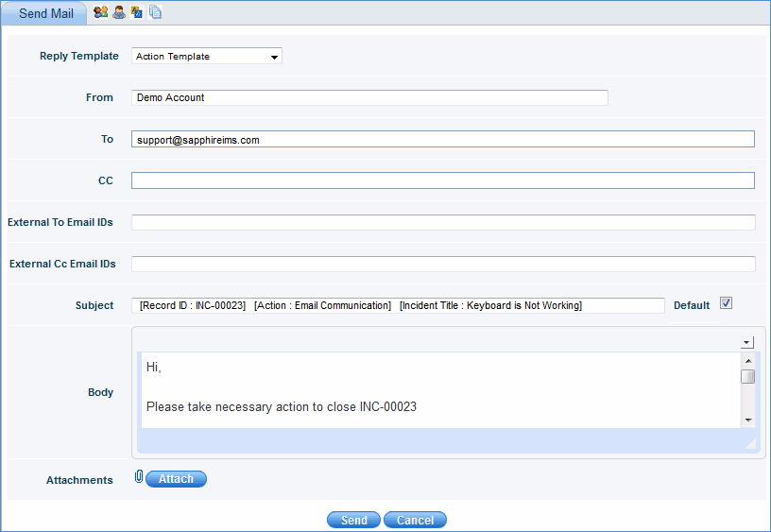Click the copy documents icon in the toolbar
771x532 pixels.
point(155,12)
